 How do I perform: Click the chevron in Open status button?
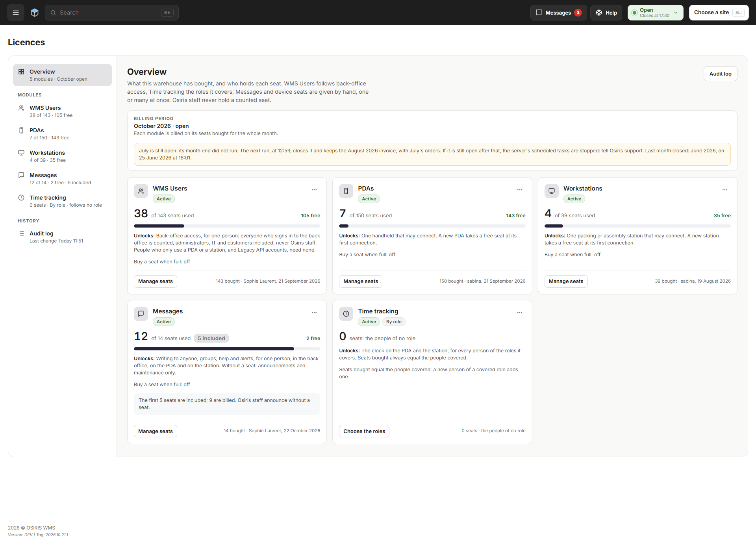coord(676,13)
